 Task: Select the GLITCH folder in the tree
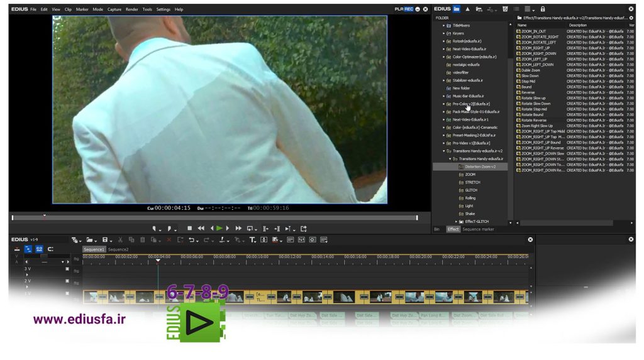coord(471,190)
